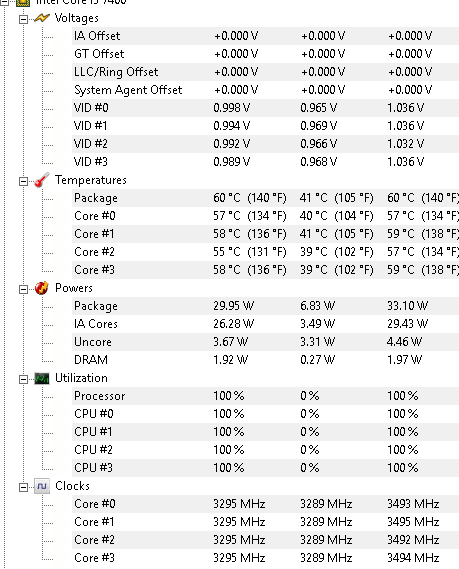Viewport: 459px width, 569px height.
Task: Select the Core #0 clock row
Action: pyautogui.click(x=265, y=504)
